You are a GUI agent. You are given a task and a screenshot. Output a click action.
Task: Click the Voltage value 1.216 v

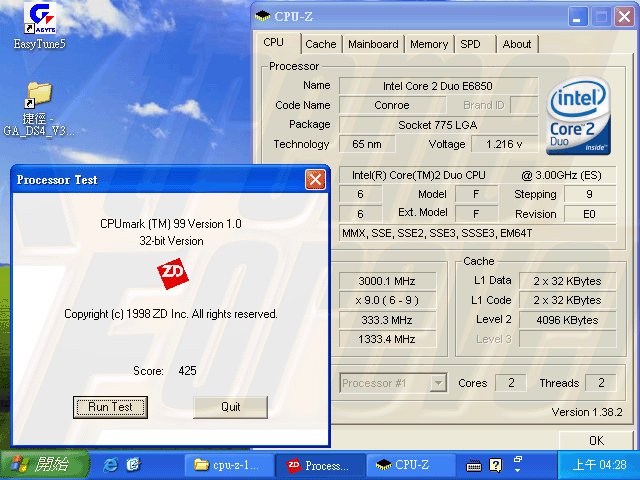click(x=504, y=144)
